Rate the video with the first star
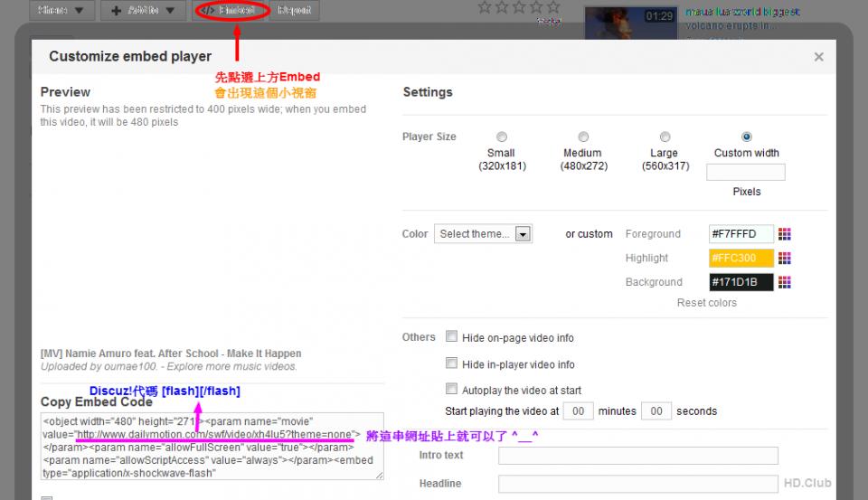868x500 pixels. pos(485,7)
